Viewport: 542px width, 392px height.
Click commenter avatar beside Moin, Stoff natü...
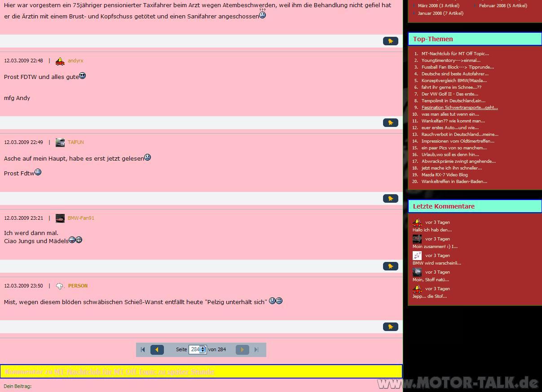click(417, 272)
